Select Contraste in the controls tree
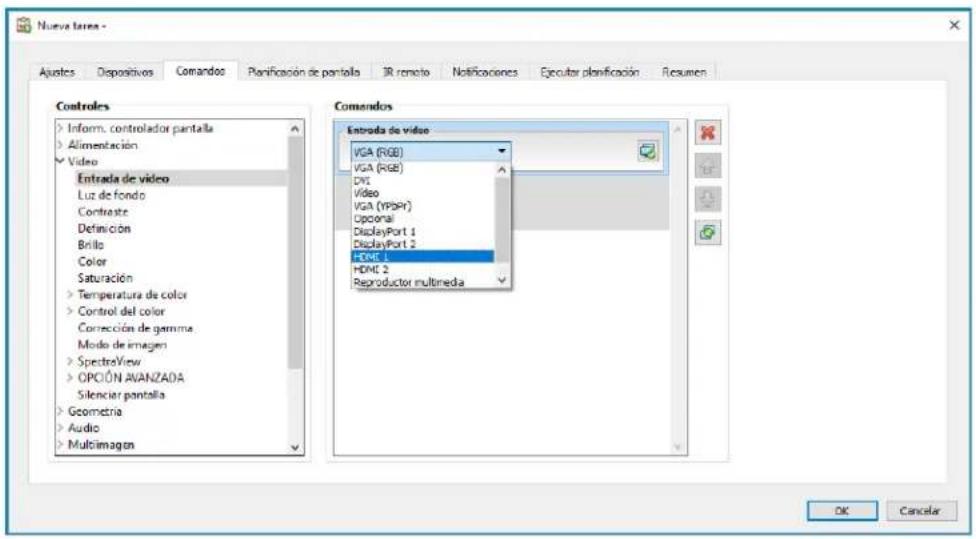Screen dimensions: 976x539 pyautogui.click(x=103, y=212)
